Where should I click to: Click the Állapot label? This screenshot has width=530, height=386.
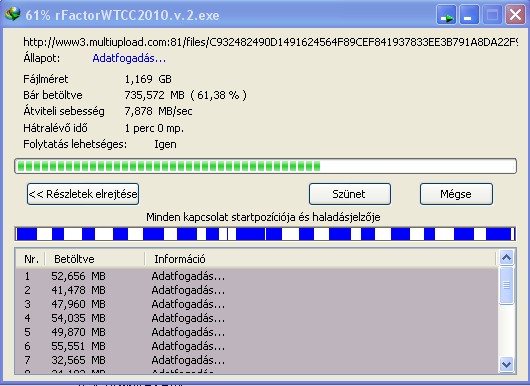pos(42,58)
